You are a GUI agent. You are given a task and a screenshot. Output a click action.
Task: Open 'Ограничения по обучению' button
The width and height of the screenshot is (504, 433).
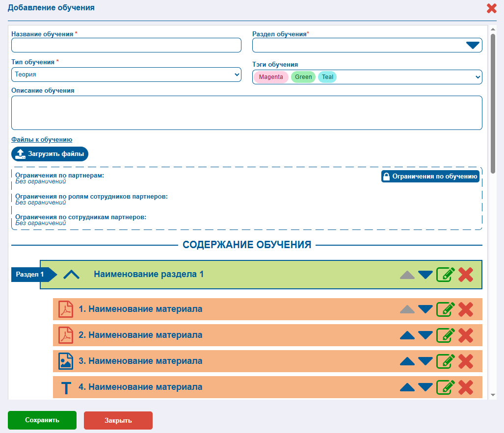pos(430,177)
